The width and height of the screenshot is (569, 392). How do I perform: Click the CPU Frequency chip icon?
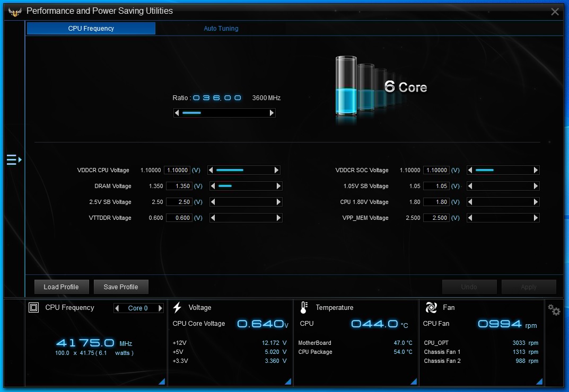pos(33,308)
